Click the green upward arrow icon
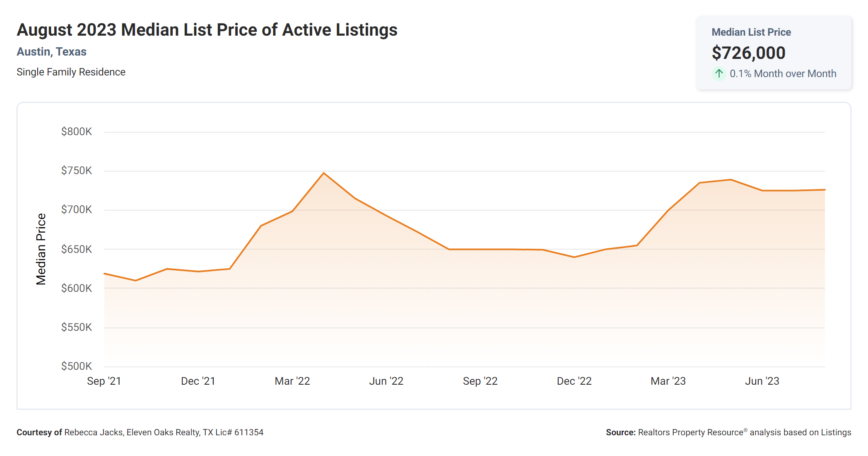Screen dimensions: 868x456 pyautogui.click(x=719, y=74)
